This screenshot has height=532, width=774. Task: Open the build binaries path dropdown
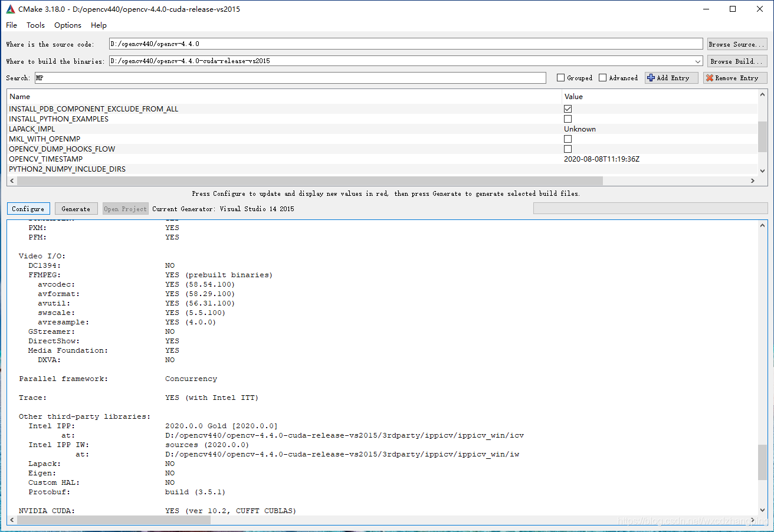(x=698, y=61)
